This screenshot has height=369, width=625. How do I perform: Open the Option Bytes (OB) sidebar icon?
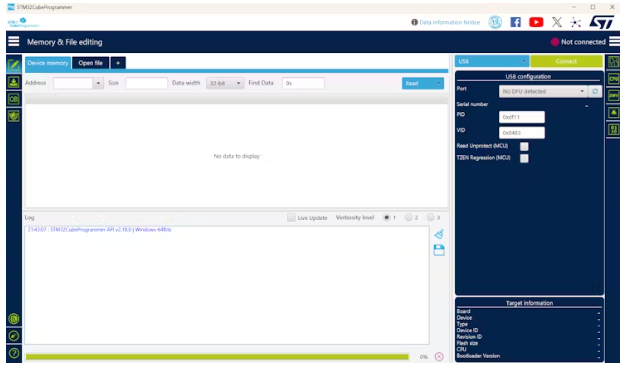14,99
